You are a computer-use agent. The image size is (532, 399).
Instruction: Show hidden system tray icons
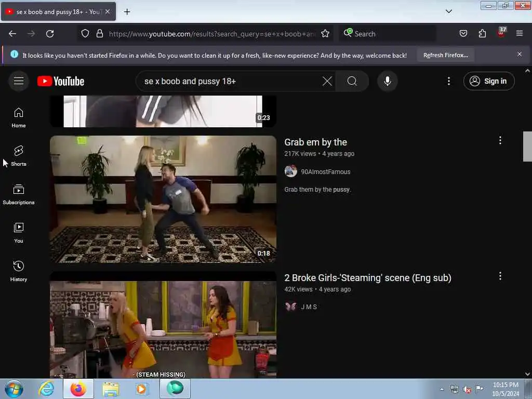point(442,389)
